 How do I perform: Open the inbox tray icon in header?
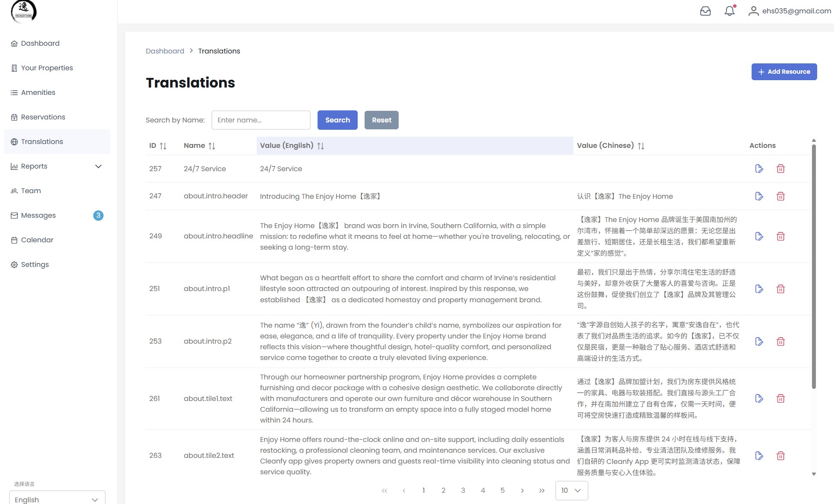point(705,11)
